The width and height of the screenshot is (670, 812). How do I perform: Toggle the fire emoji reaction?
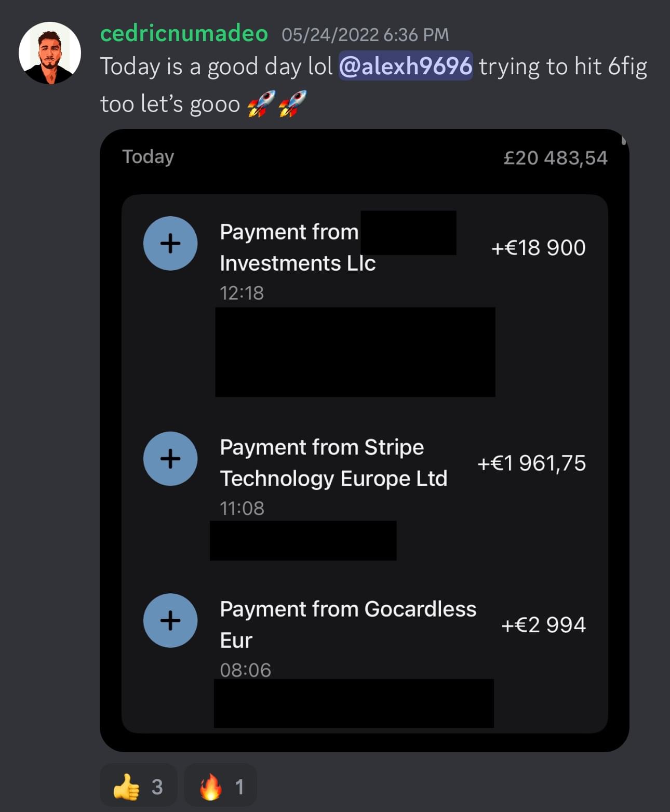221,787
